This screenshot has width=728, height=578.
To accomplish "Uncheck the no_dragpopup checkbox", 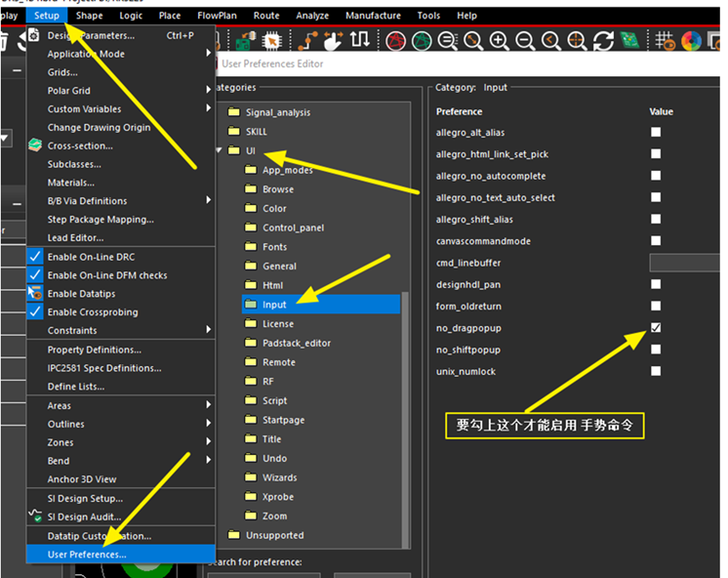I will pos(656,327).
